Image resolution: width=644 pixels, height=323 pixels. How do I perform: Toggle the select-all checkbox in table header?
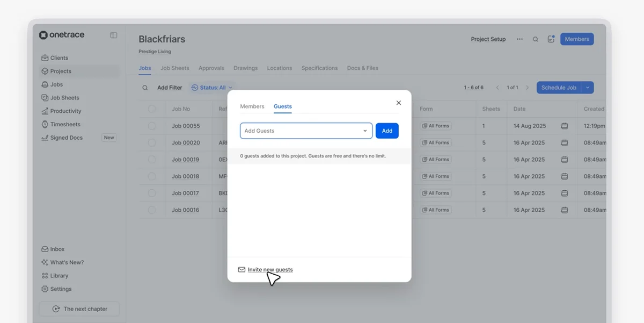[x=152, y=109]
